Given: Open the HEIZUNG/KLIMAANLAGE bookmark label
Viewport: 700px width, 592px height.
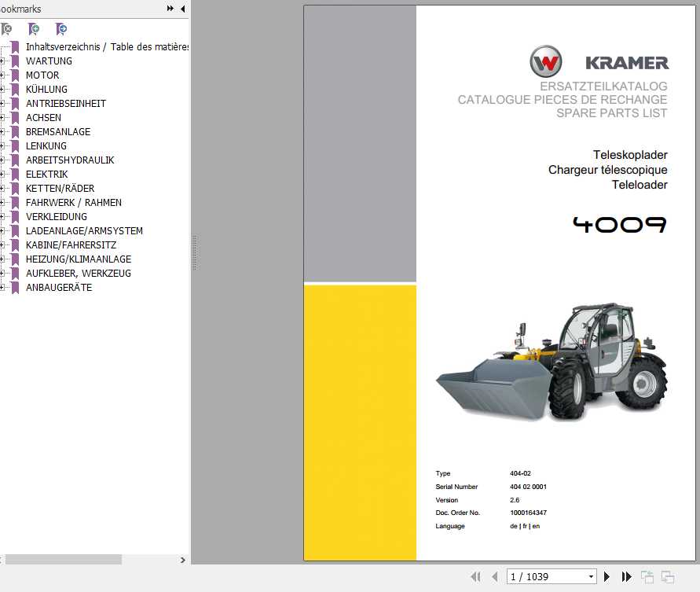Looking at the screenshot, I should [x=79, y=259].
